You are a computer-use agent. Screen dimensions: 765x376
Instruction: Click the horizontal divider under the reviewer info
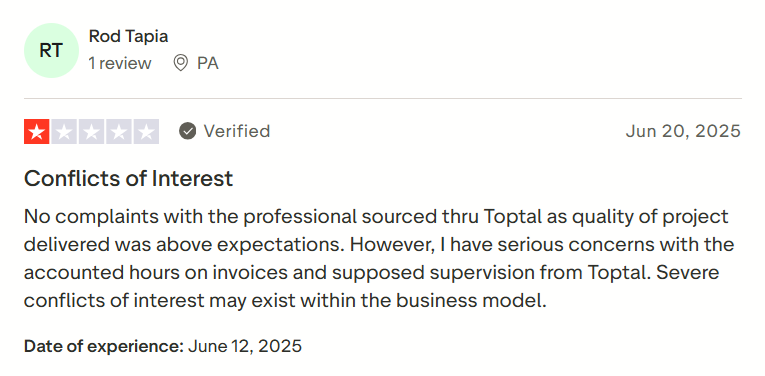point(383,99)
